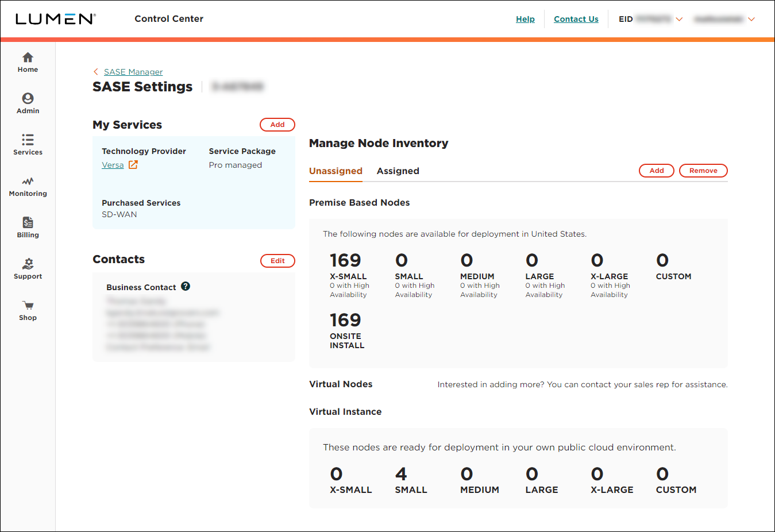Expand the EID dropdown
Viewport: 775px width, 532px height.
pos(680,19)
